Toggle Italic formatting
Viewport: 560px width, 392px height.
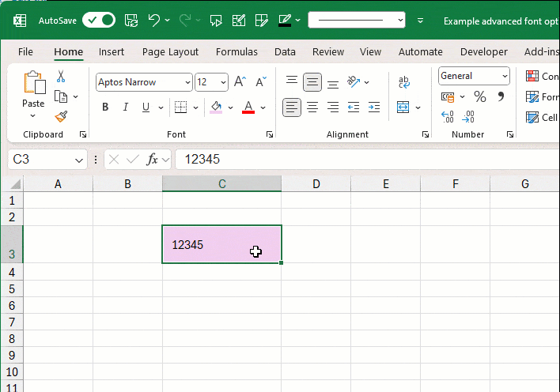125,107
